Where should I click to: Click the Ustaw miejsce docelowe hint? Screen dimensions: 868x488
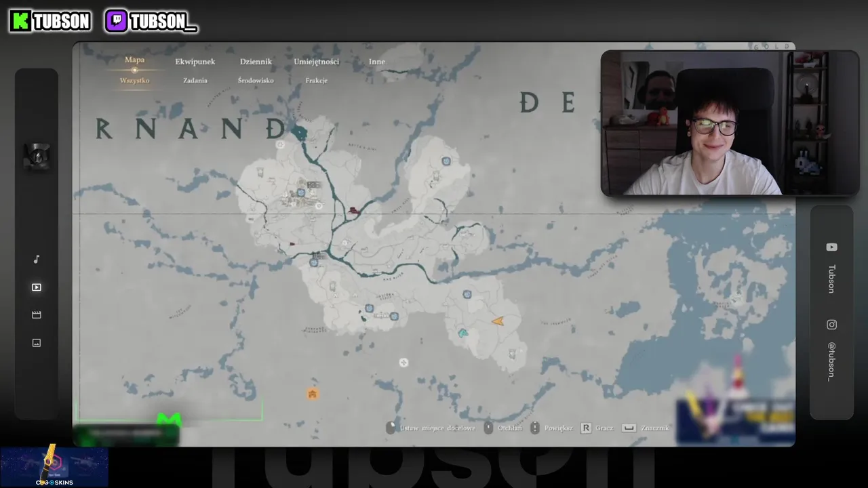point(437,428)
